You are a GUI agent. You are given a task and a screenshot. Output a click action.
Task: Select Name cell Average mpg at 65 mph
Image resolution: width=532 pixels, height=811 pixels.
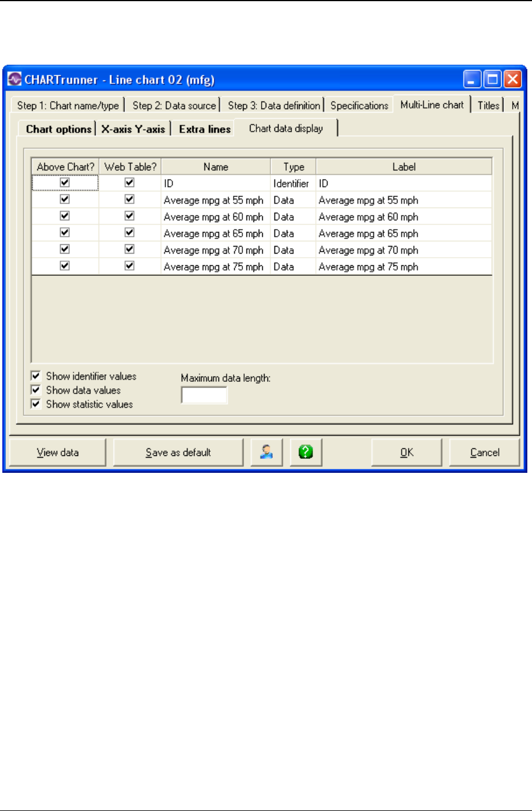(216, 233)
